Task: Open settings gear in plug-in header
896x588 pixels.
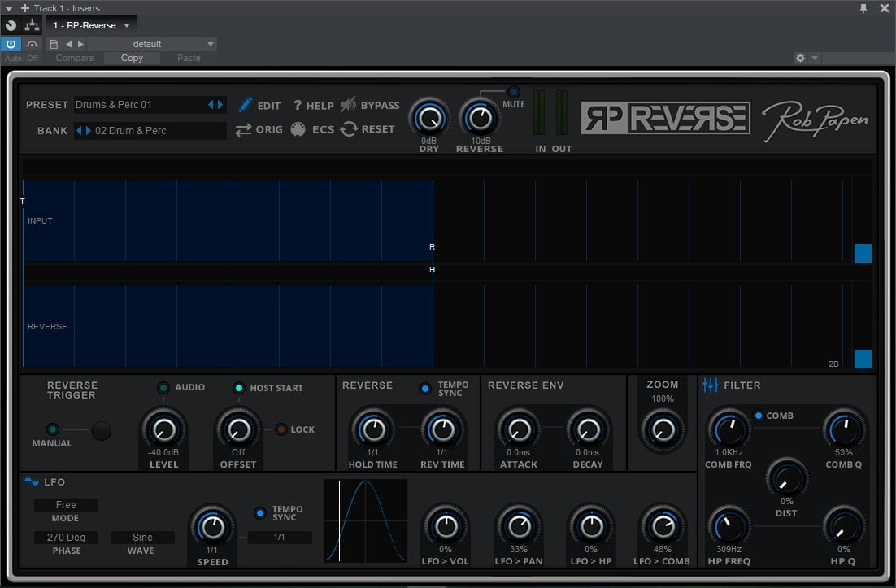Action: click(x=800, y=58)
